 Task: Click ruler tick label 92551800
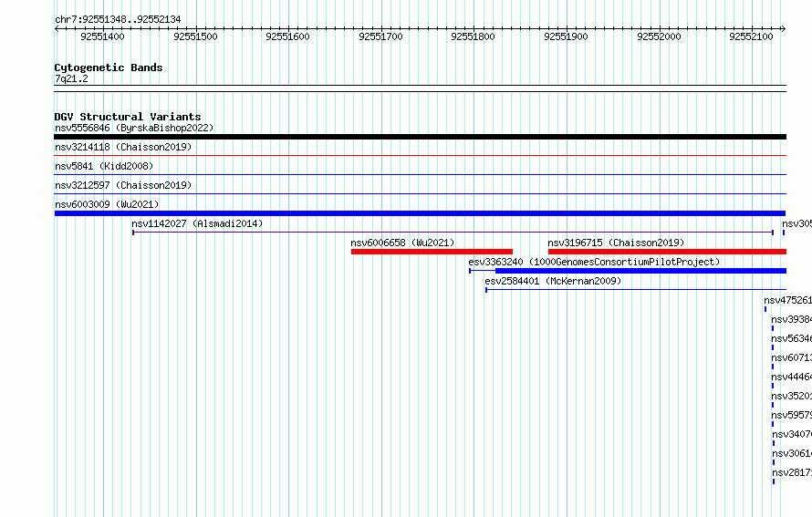tap(473, 36)
